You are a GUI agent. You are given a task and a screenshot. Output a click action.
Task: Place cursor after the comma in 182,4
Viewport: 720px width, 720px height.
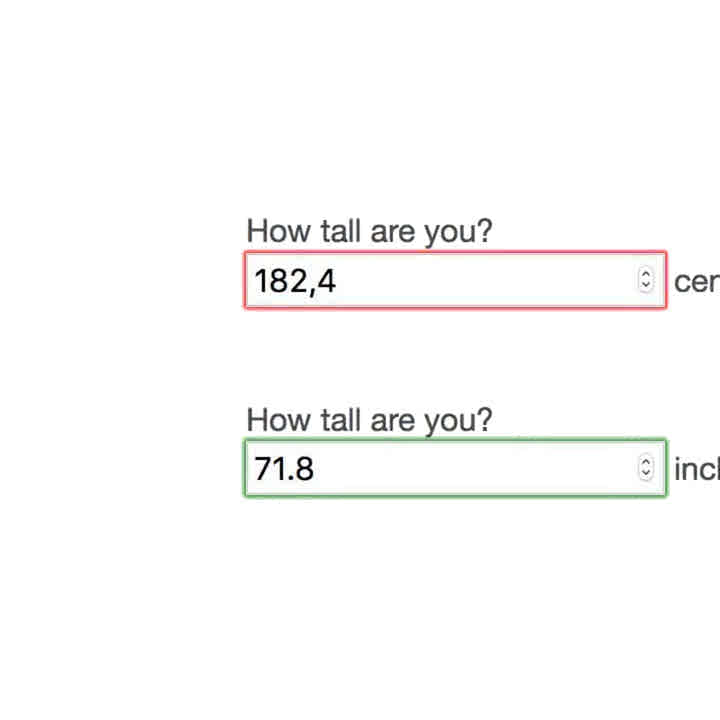pyautogui.click(x=317, y=281)
